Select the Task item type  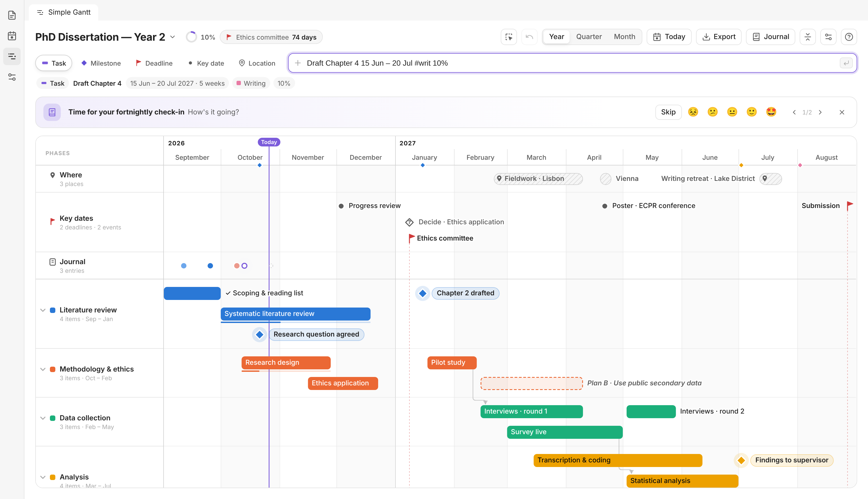tap(54, 63)
